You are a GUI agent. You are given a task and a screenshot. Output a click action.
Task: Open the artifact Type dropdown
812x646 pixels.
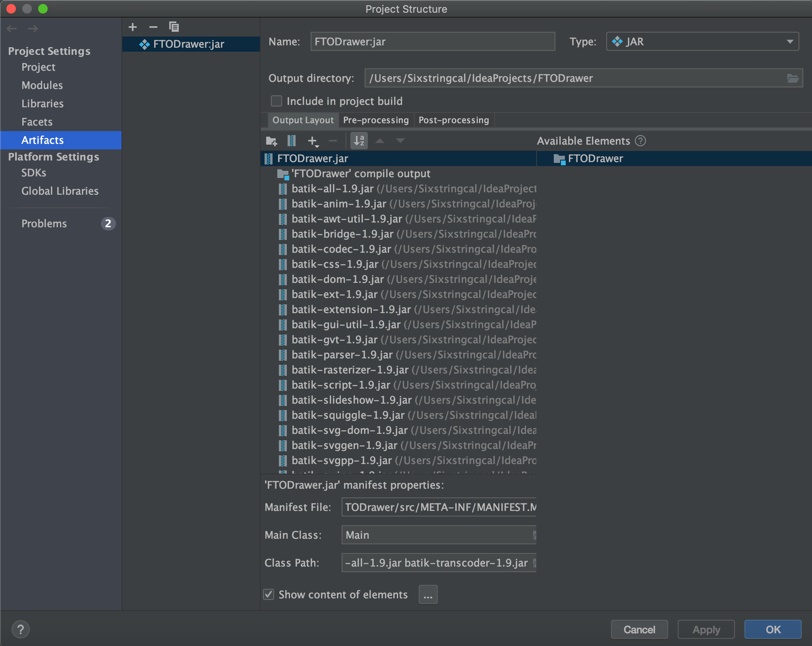point(790,41)
